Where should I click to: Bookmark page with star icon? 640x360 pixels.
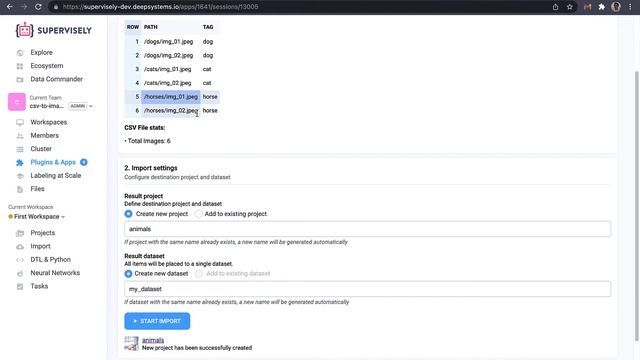570,7
